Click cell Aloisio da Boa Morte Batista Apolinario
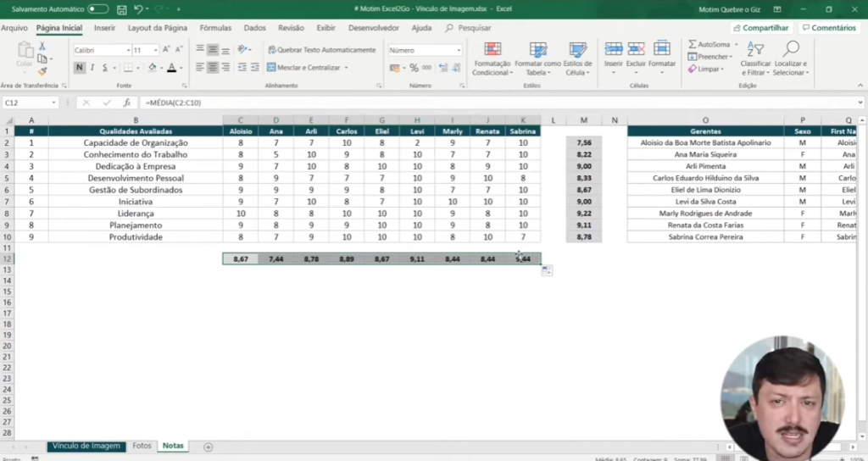 tap(705, 142)
